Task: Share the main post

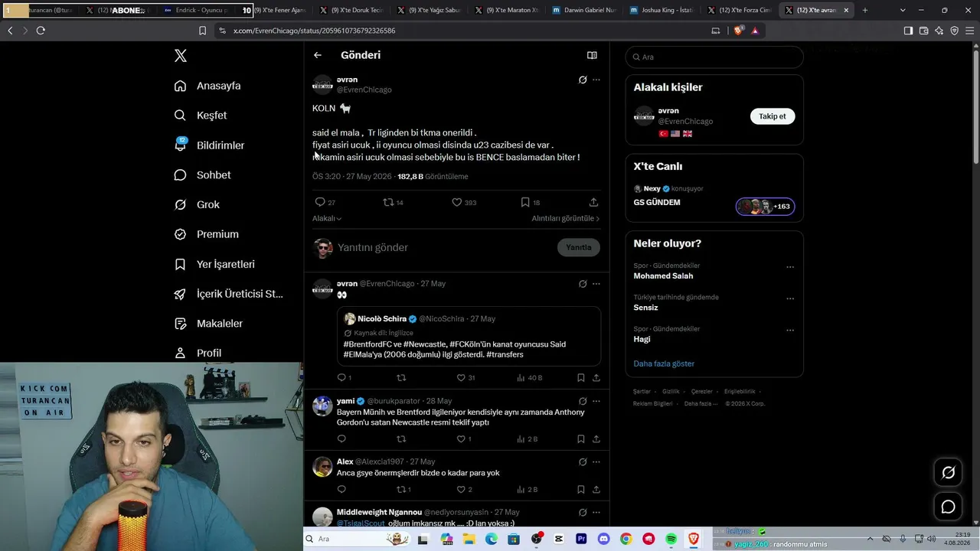Action: click(593, 202)
